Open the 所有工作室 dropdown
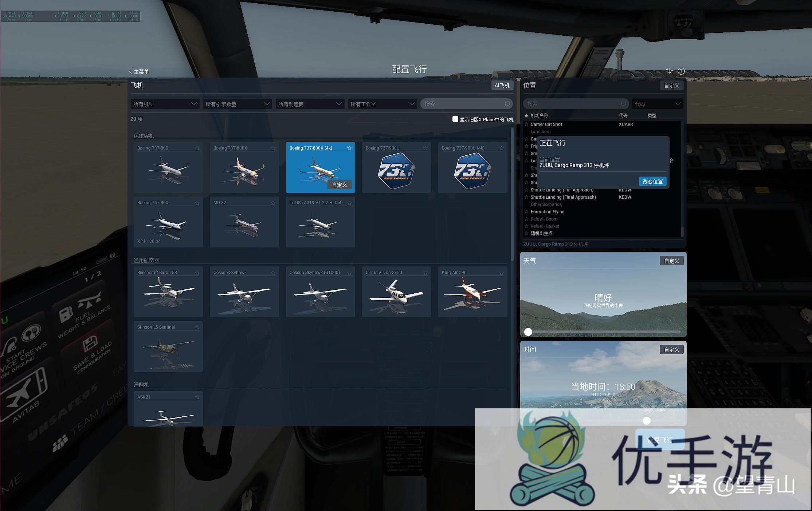This screenshot has height=511, width=812. coord(383,104)
